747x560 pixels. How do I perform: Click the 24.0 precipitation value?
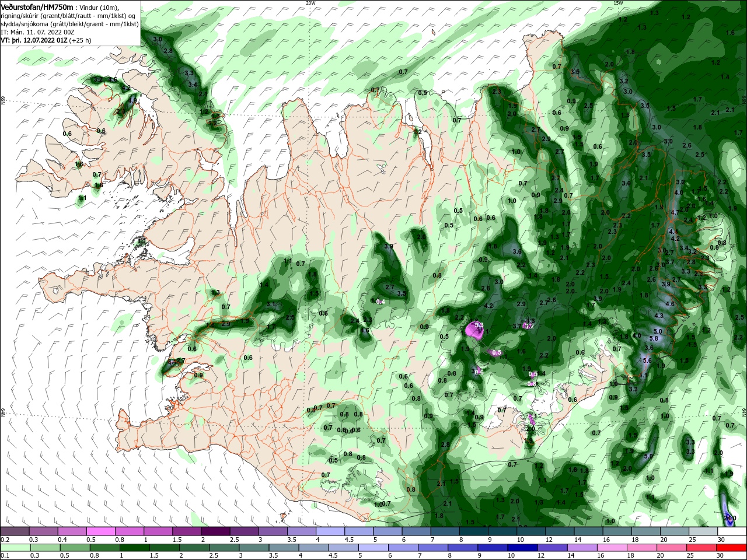(729, 517)
